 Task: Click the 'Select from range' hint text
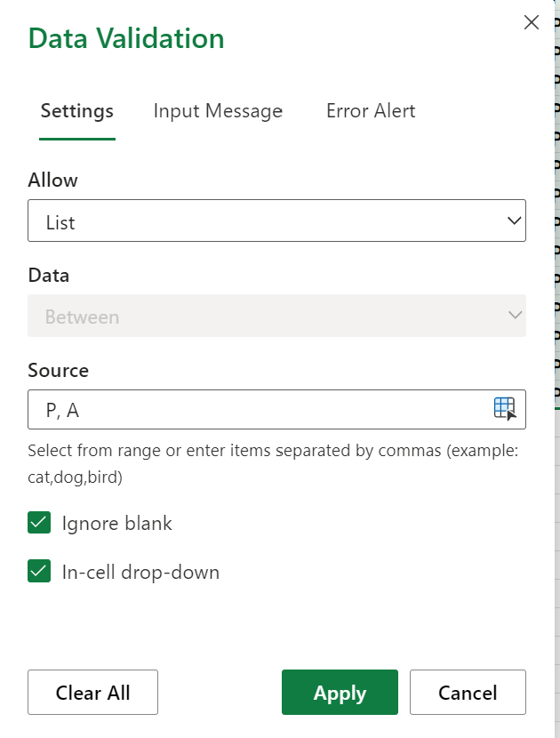[273, 463]
